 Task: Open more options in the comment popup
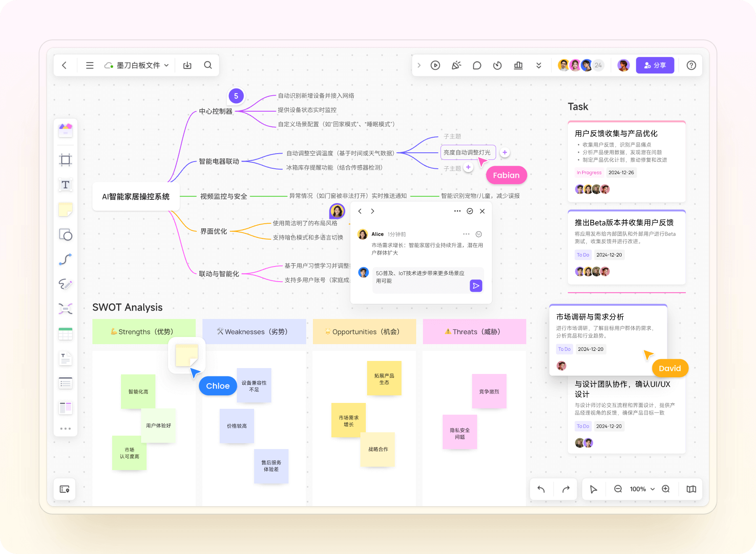pyautogui.click(x=457, y=211)
